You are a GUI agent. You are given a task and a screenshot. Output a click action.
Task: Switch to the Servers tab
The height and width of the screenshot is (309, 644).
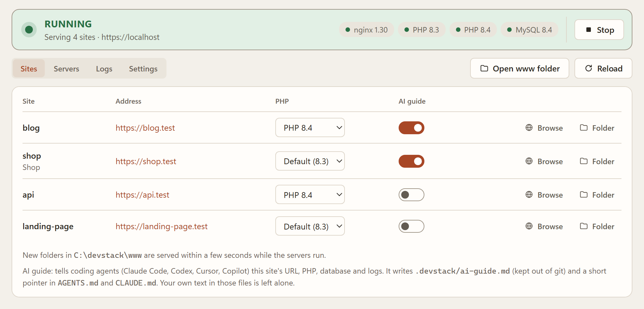(66, 69)
